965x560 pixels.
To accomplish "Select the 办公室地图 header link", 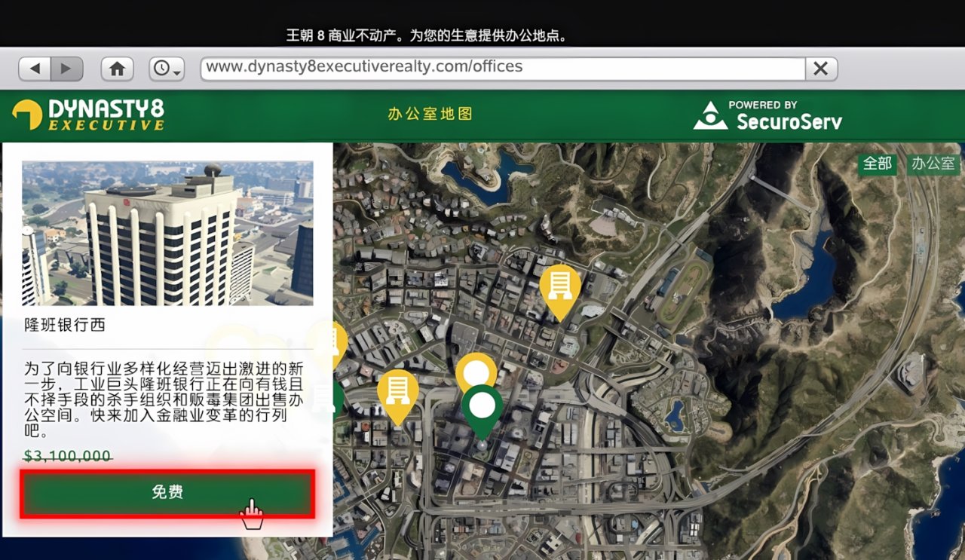I will coord(430,114).
